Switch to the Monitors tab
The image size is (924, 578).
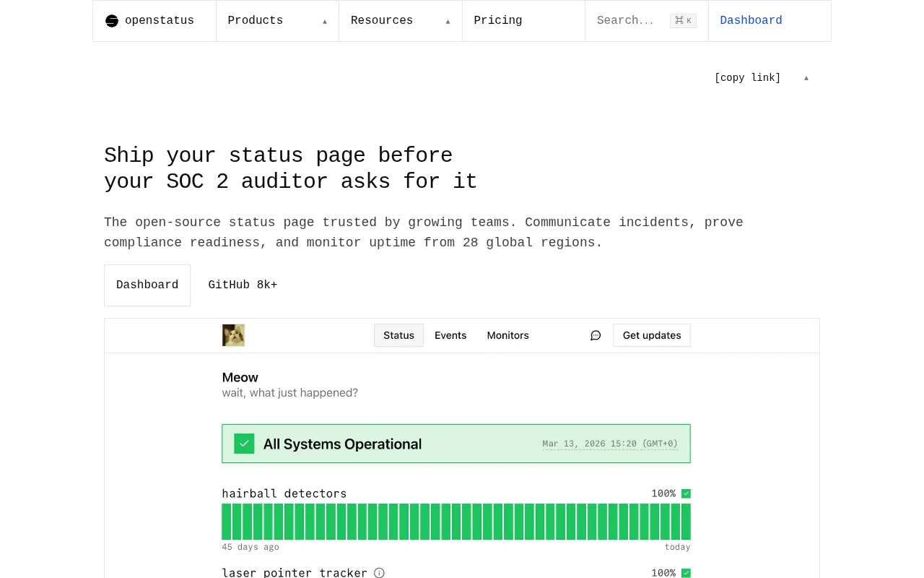(508, 335)
